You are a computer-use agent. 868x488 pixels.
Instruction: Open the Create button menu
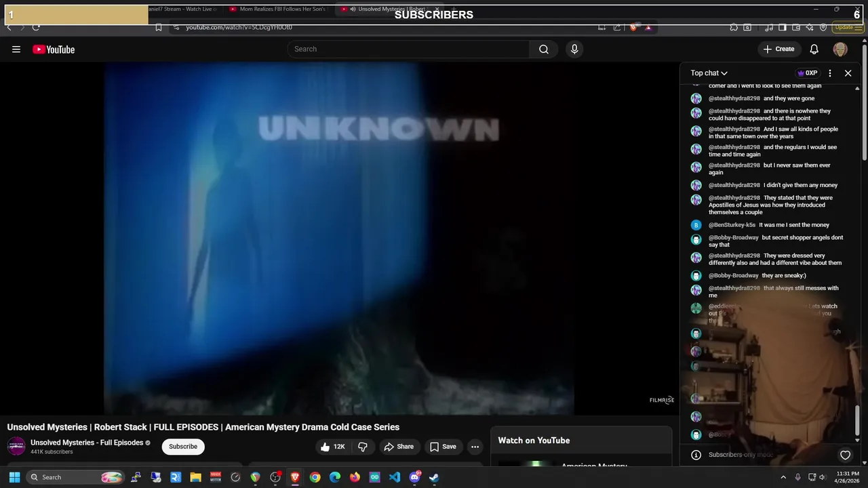coord(778,49)
